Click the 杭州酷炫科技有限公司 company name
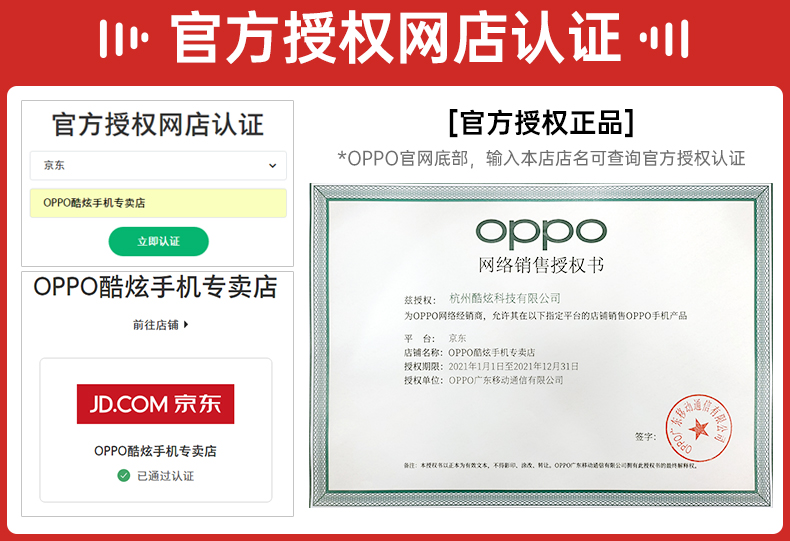This screenshot has width=790, height=541. (x=505, y=299)
